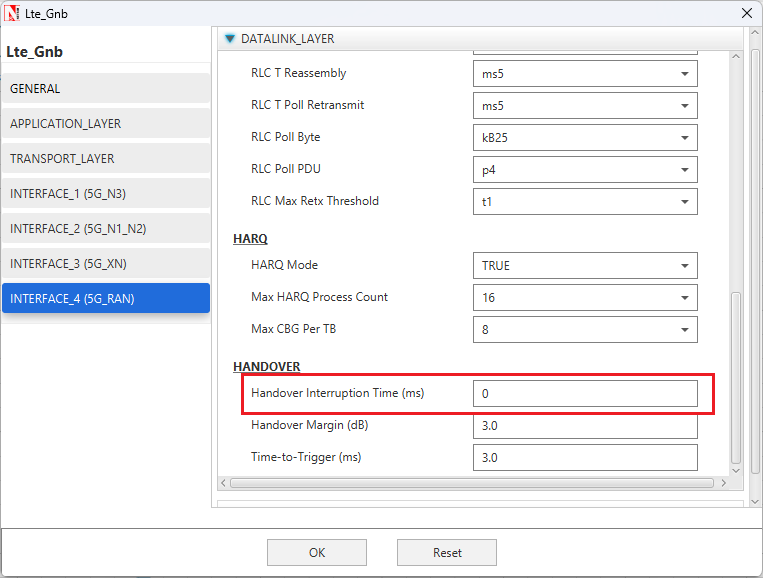The width and height of the screenshot is (763, 578).
Task: Open the RLC Max Retx Threshold dropdown
Action: point(585,201)
